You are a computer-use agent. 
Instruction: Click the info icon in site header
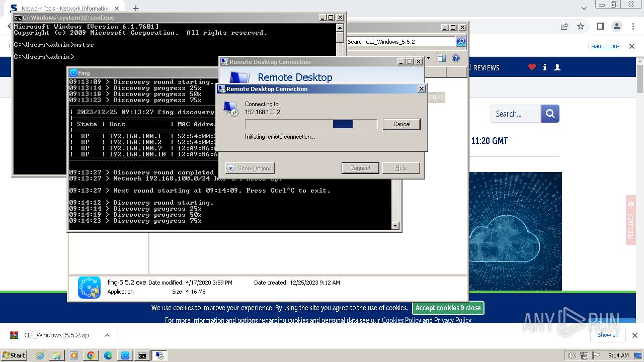pyautogui.click(x=544, y=67)
